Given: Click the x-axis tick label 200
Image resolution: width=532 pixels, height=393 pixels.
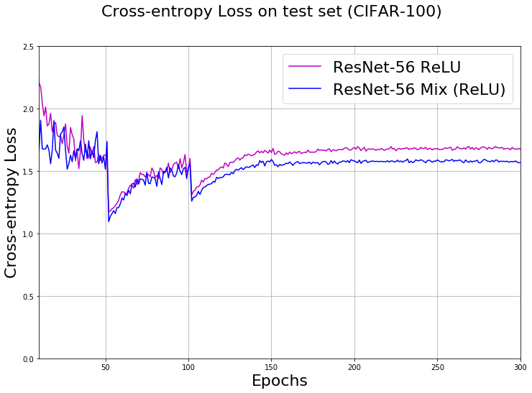Looking at the screenshot, I should 354,367.
